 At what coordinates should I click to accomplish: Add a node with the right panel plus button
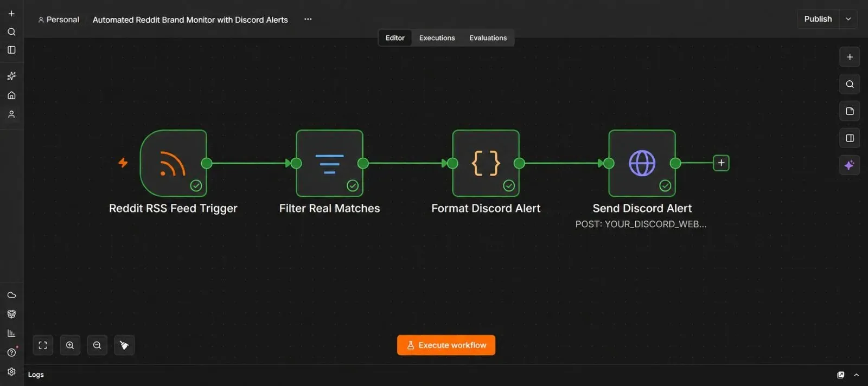tap(850, 57)
